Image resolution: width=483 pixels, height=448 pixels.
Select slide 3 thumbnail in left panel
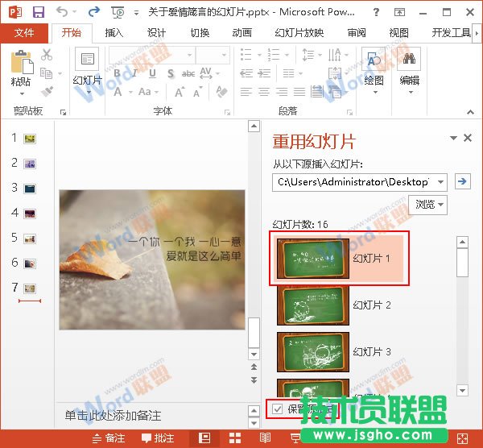(30, 189)
